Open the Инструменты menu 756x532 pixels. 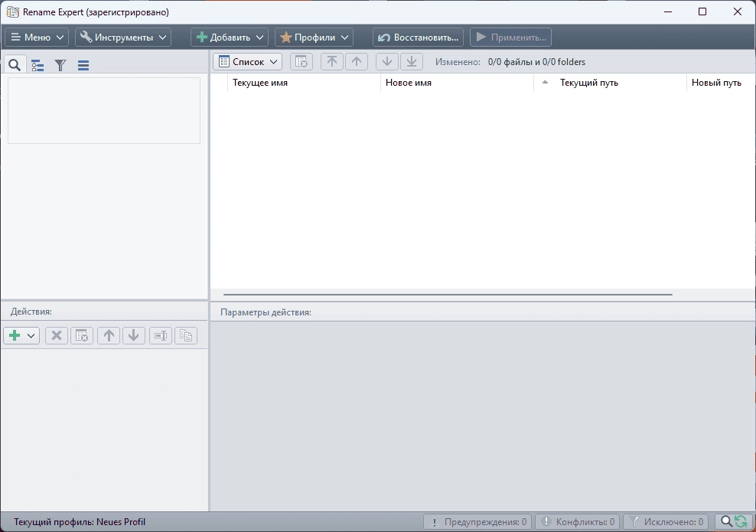tap(123, 38)
